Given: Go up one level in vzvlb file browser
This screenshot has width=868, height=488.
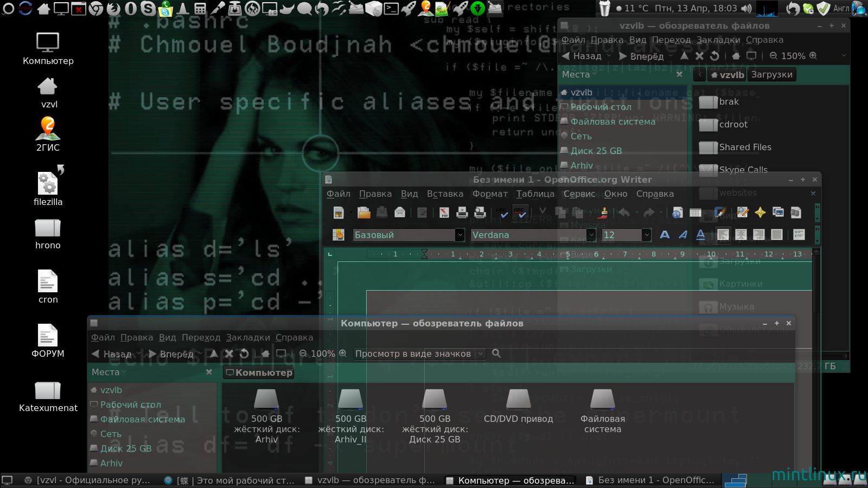Looking at the screenshot, I should [x=684, y=55].
